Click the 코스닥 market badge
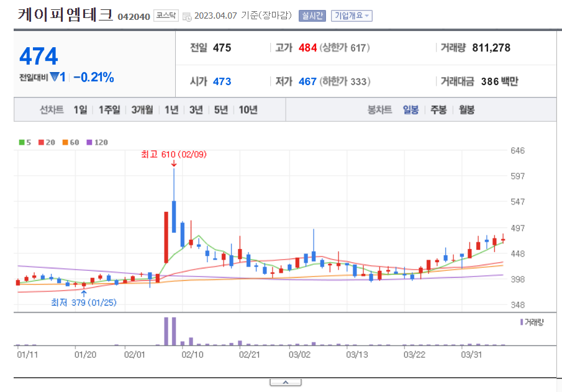 click(x=166, y=16)
